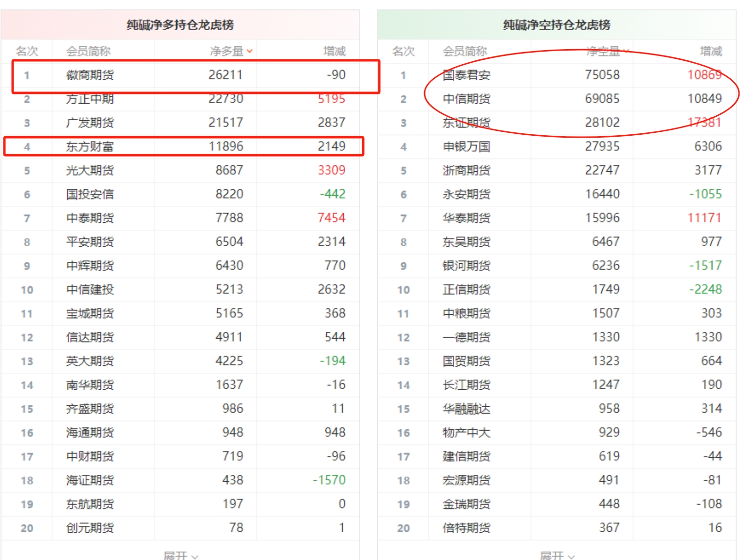Click 长江期货 member name
741x560 pixels.
pos(466,385)
